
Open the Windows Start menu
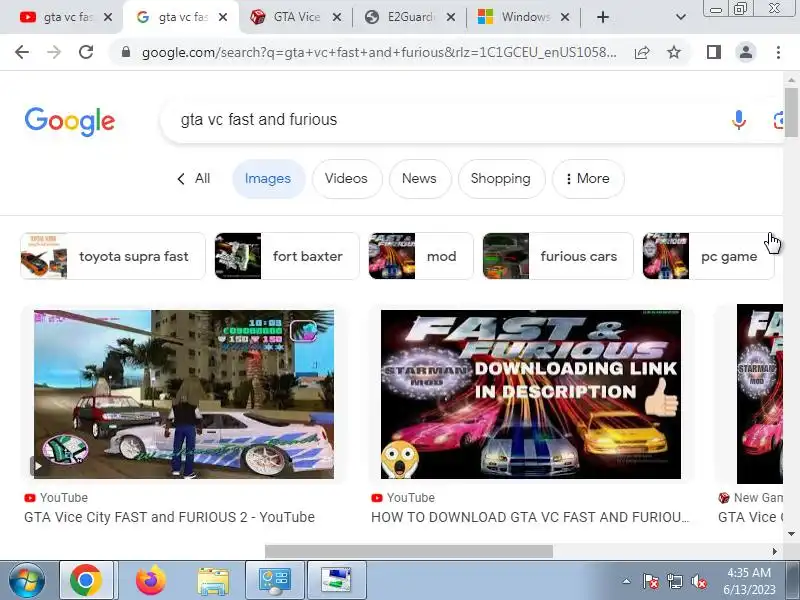click(27, 581)
